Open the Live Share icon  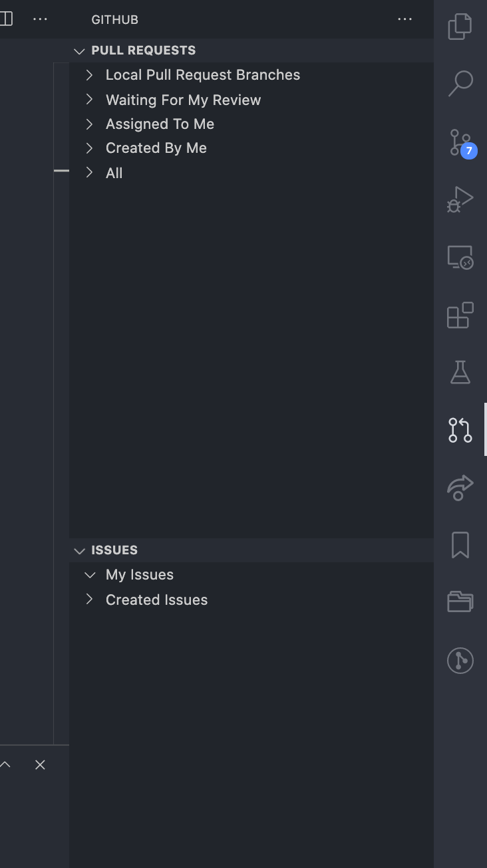click(x=460, y=487)
